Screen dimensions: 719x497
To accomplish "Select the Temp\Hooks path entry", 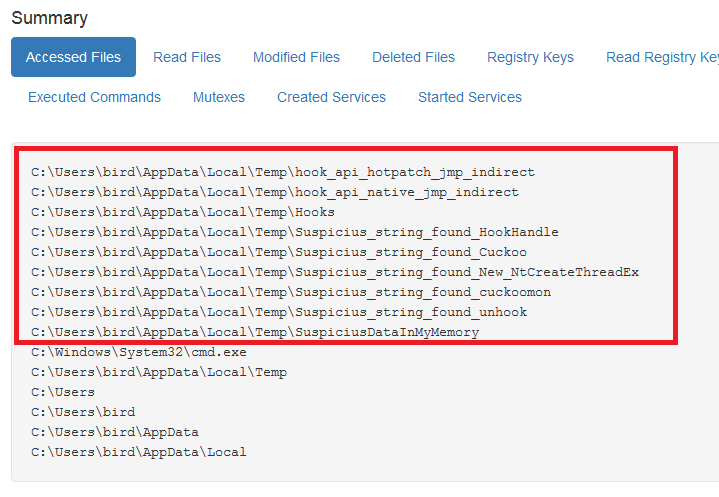I will pos(183,212).
